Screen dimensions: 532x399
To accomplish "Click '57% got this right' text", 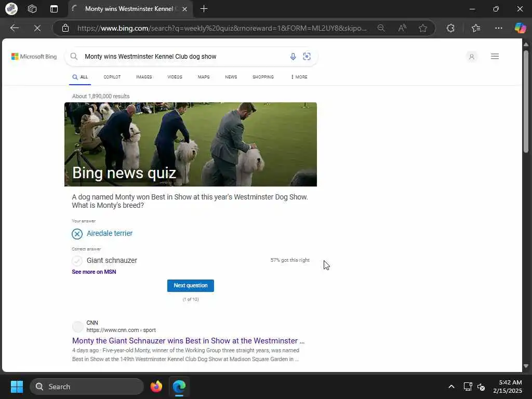I will tap(290, 260).
